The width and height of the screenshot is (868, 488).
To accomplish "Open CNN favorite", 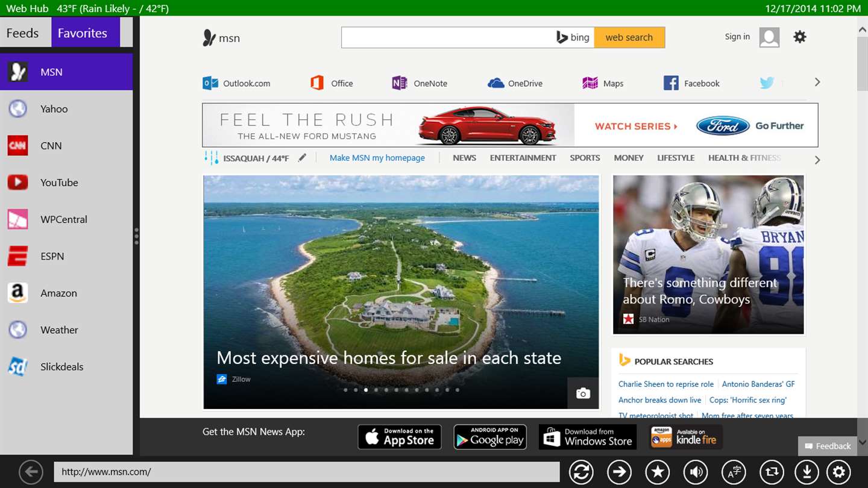I will tap(66, 145).
